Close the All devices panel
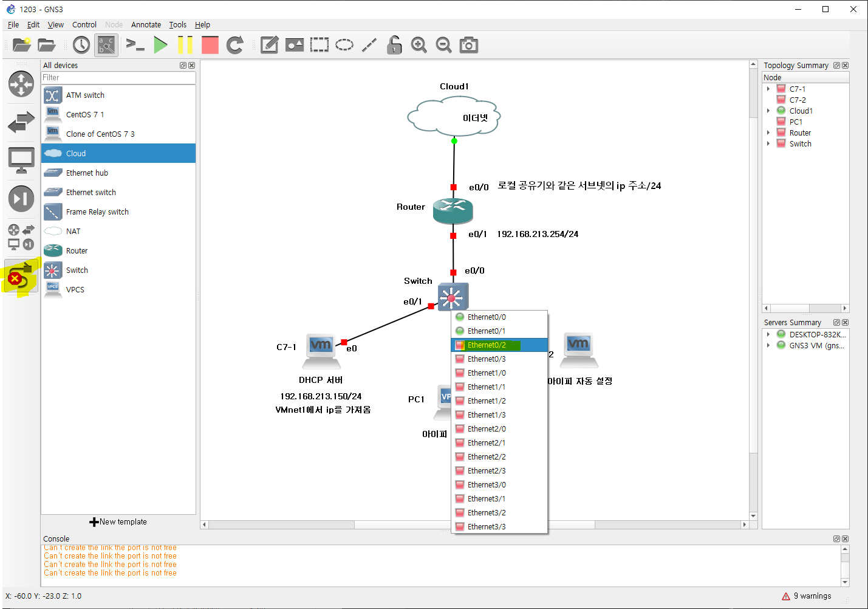 (x=191, y=66)
